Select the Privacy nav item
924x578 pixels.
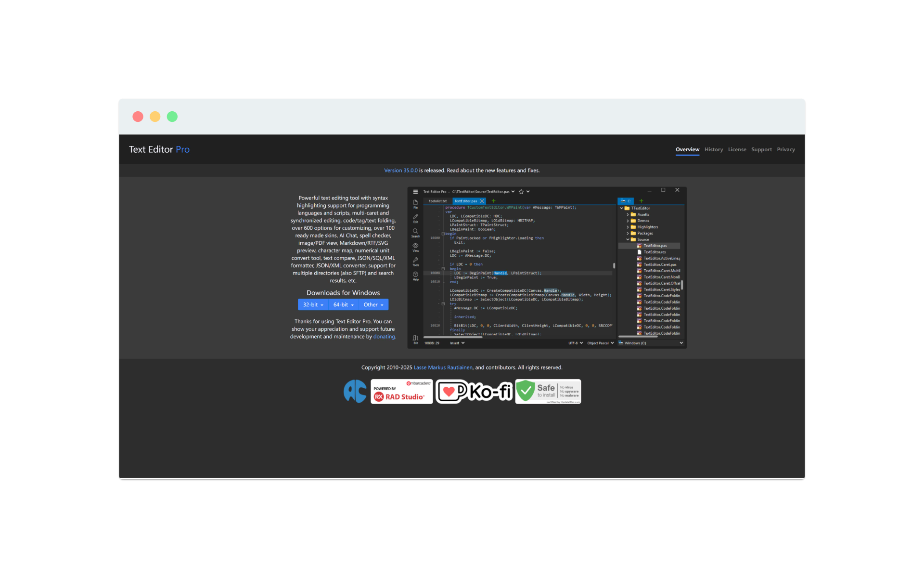(785, 149)
